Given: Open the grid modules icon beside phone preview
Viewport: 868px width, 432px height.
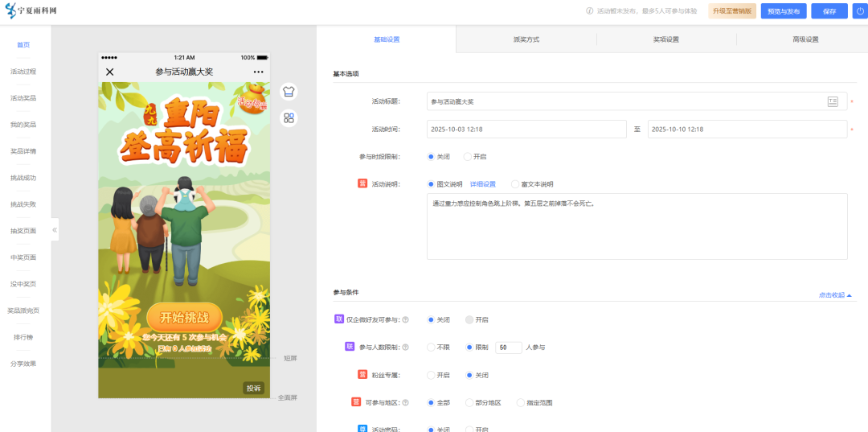Looking at the screenshot, I should pos(289,118).
